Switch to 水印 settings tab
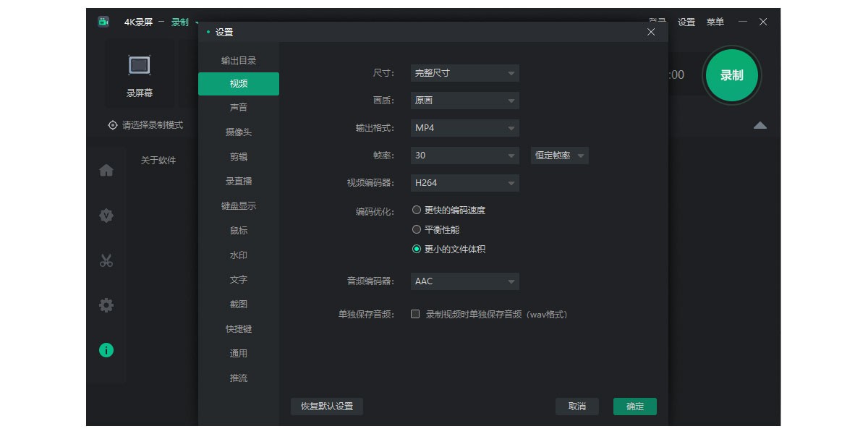The image size is (868, 434). coord(239,255)
